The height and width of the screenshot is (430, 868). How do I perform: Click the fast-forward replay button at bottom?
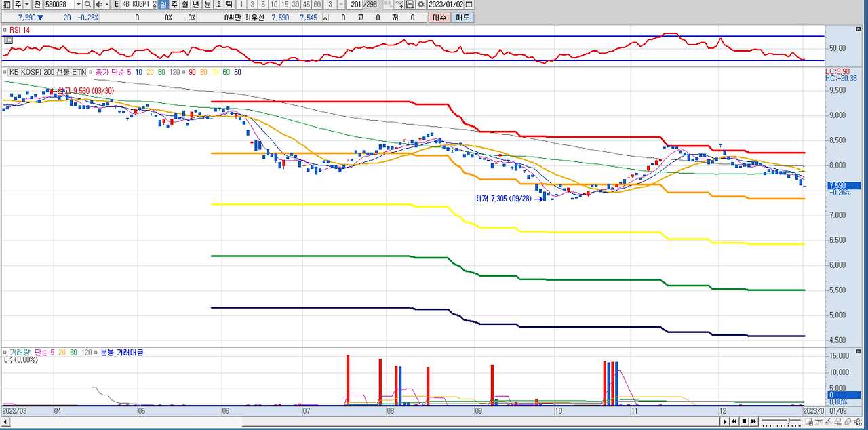pos(753,422)
